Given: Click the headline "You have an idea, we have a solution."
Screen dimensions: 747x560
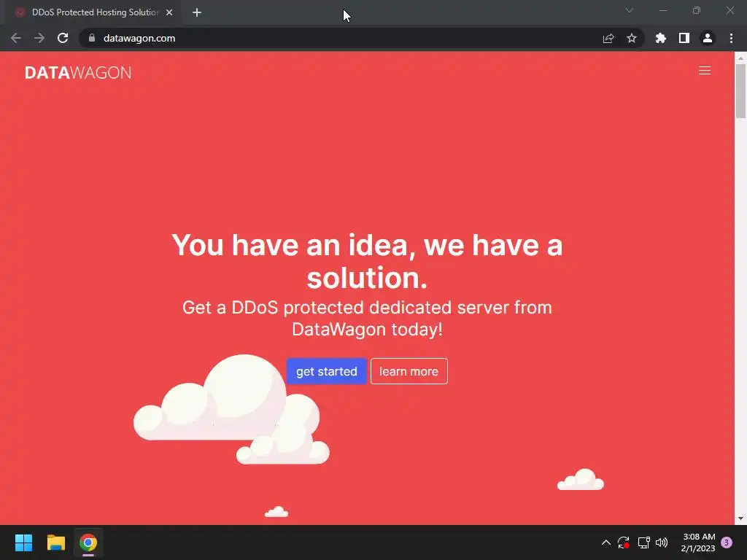Looking at the screenshot, I should click(x=367, y=261).
